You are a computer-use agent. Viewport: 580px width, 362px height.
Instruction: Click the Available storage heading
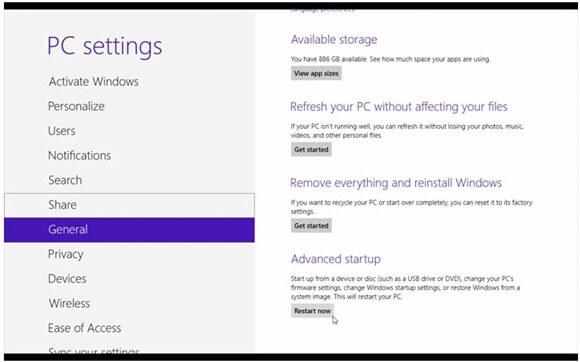334,40
